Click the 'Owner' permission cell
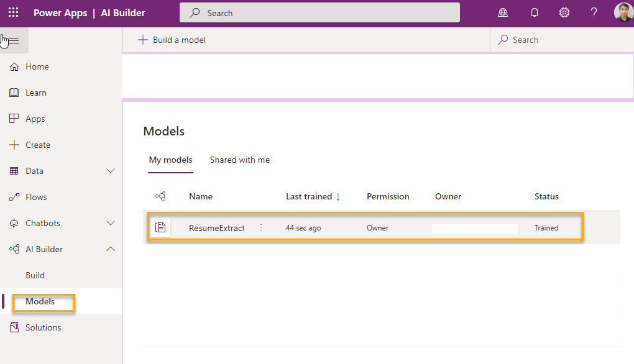 click(x=378, y=228)
